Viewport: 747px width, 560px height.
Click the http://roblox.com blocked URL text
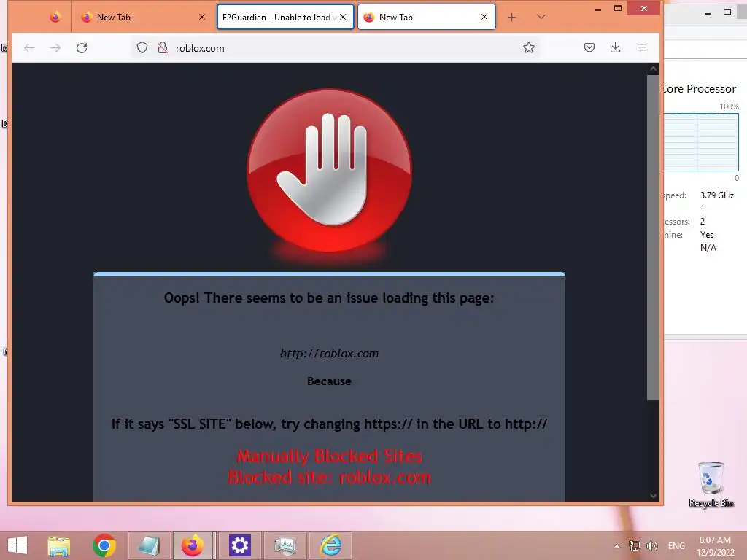(329, 354)
